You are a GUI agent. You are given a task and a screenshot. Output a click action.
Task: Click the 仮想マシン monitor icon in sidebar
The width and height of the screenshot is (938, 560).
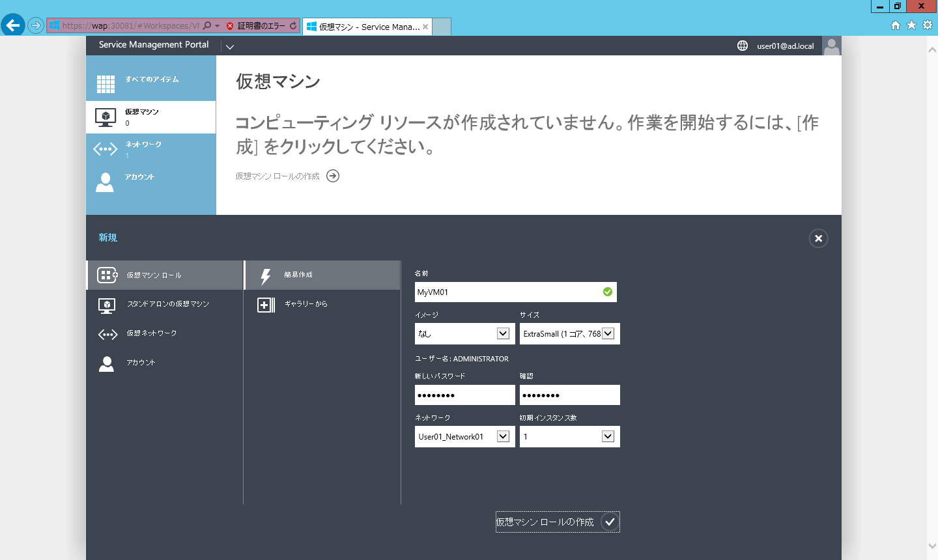pyautogui.click(x=106, y=117)
